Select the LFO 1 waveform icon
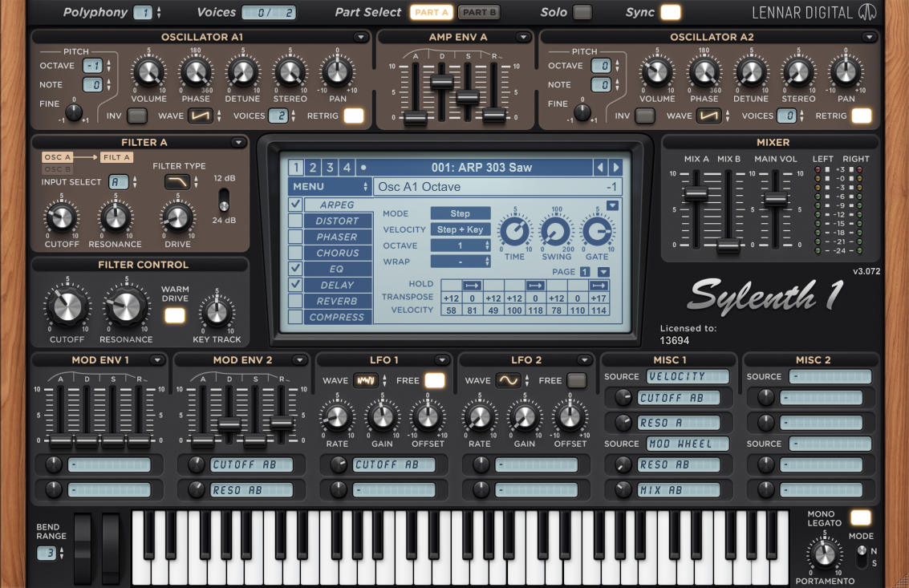The width and height of the screenshot is (909, 588). coord(367,381)
